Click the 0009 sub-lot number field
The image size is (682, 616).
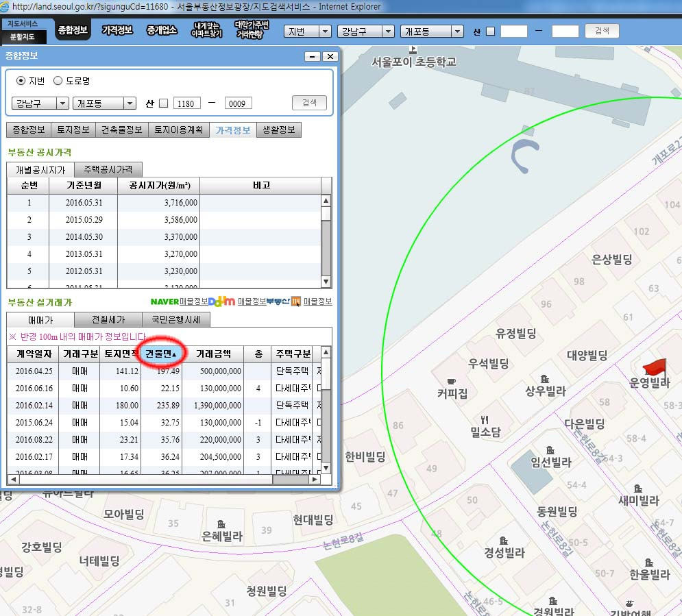coord(238,103)
